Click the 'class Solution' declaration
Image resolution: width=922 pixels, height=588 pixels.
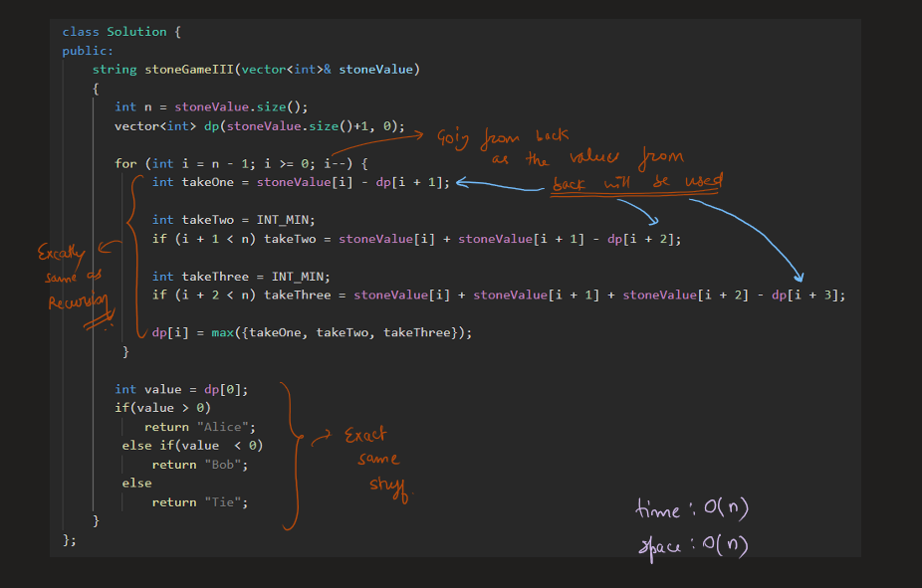click(120, 32)
